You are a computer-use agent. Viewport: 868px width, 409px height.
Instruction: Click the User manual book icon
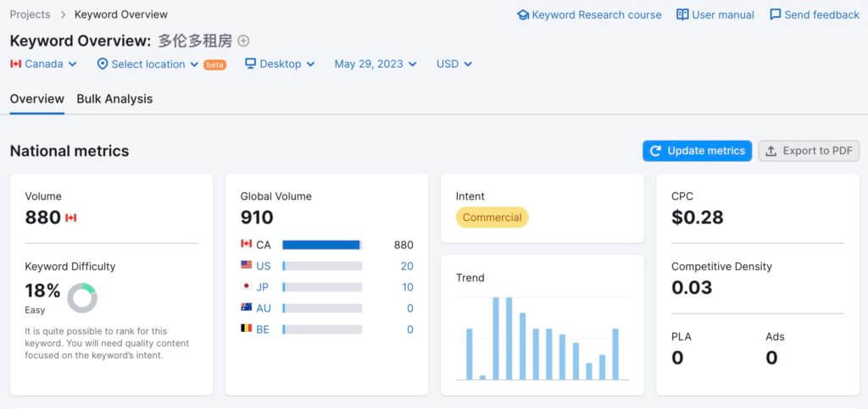pos(682,15)
